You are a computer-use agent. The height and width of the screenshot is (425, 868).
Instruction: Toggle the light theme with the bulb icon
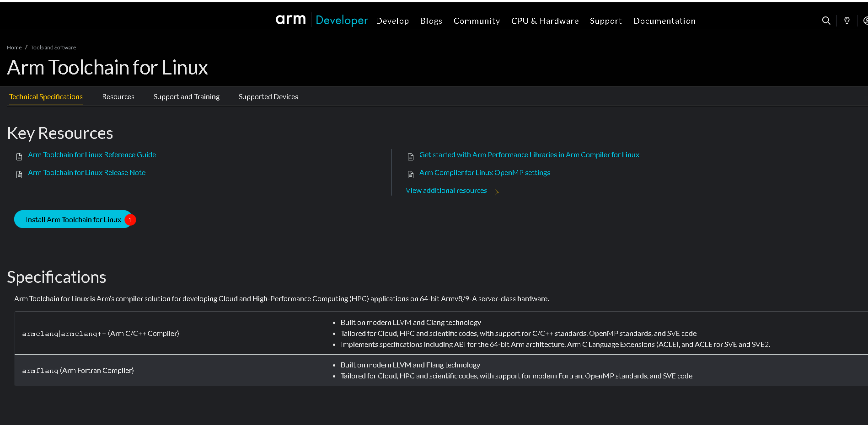(x=847, y=21)
